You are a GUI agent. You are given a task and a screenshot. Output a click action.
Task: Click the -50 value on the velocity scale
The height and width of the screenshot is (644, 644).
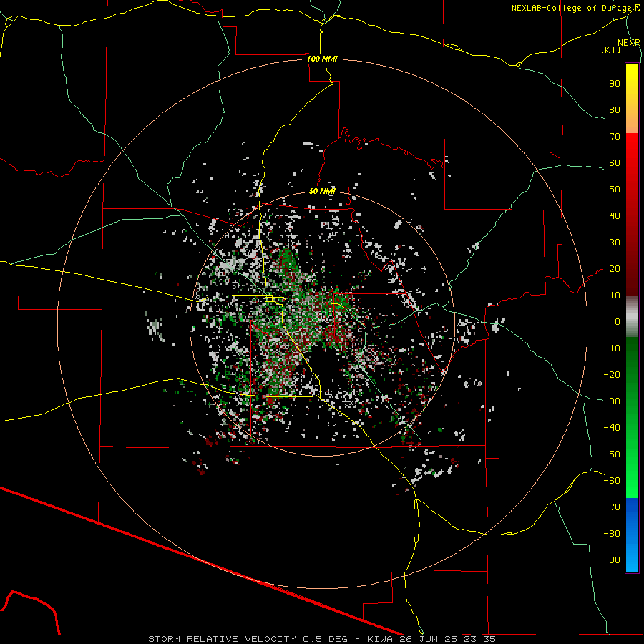point(612,454)
